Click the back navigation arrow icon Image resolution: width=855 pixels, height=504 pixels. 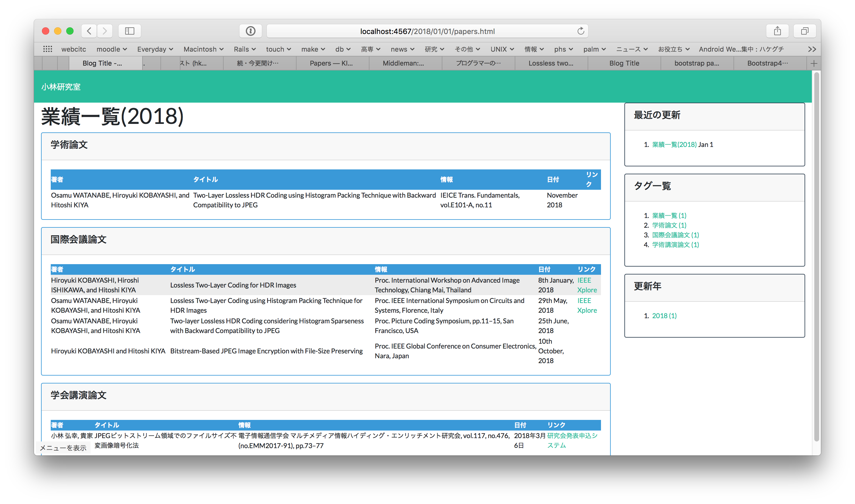pyautogui.click(x=89, y=31)
